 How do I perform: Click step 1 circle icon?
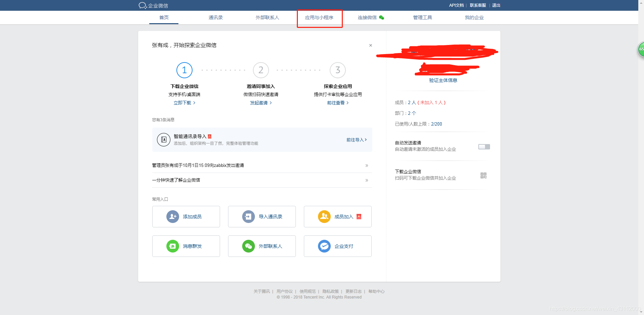[184, 70]
